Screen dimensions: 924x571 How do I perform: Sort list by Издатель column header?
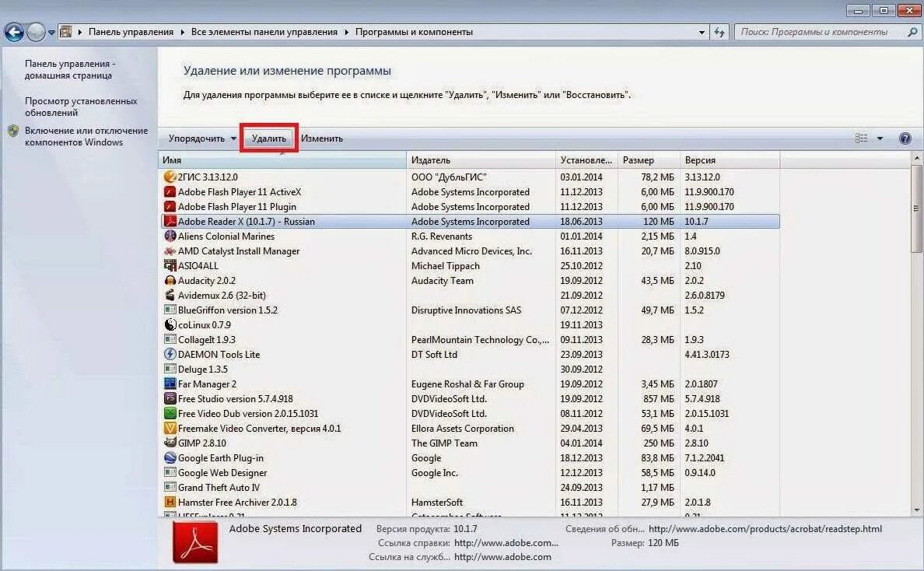point(481,159)
